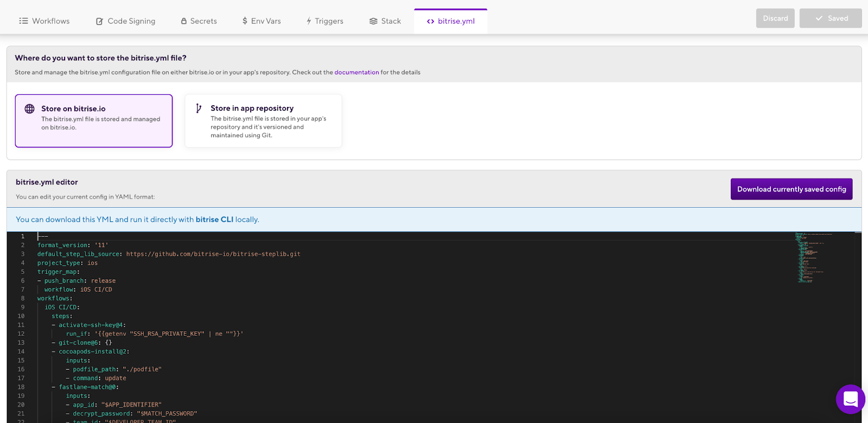This screenshot has width=868, height=423.
Task: Click the cocoapods-install@2 step line
Action: tap(91, 351)
